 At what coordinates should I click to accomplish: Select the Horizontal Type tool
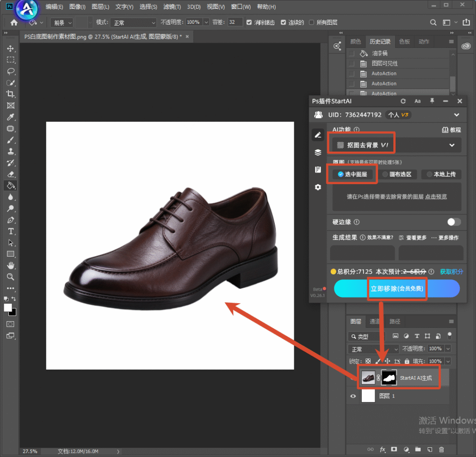pos(11,232)
